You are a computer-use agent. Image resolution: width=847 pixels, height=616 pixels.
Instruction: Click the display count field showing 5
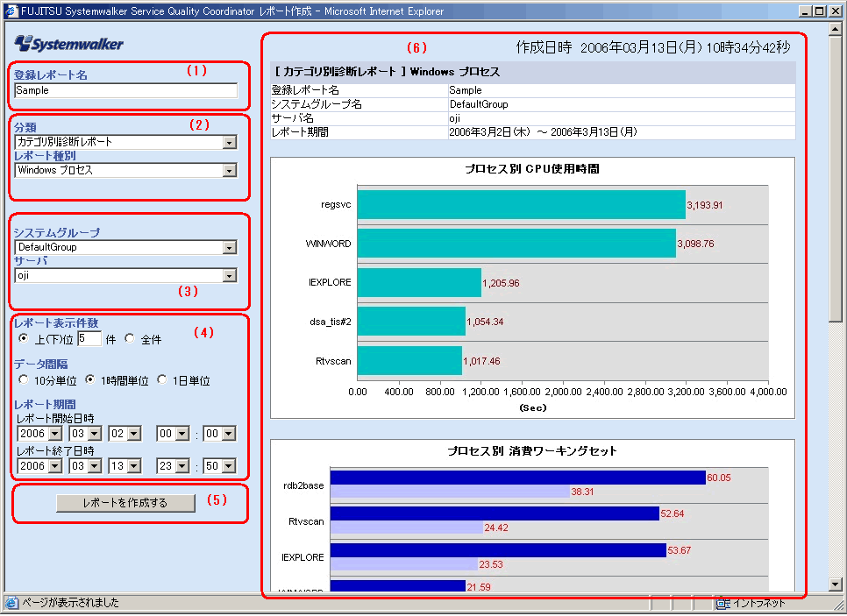point(89,338)
